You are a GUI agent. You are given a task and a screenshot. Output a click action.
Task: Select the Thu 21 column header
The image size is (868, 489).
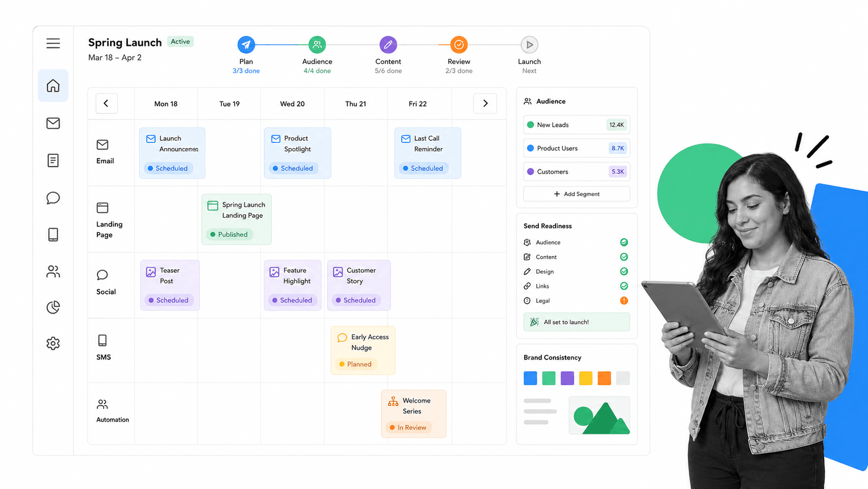(x=356, y=104)
